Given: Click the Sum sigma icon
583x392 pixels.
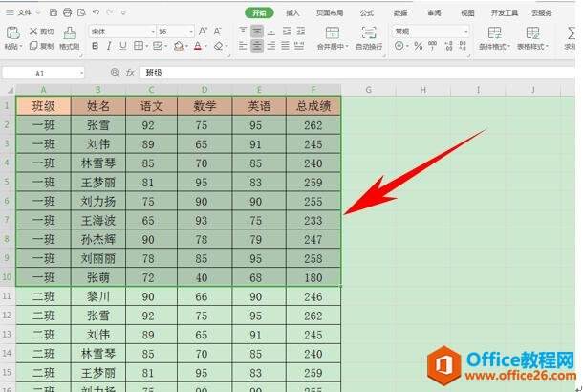Looking at the screenshot, I should (572, 33).
